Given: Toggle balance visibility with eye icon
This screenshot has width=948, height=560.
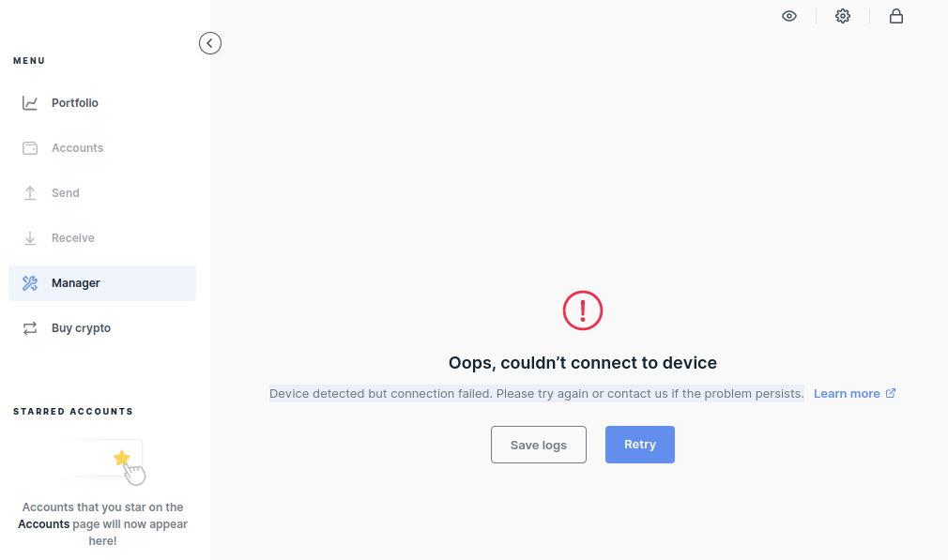Looking at the screenshot, I should pyautogui.click(x=789, y=16).
